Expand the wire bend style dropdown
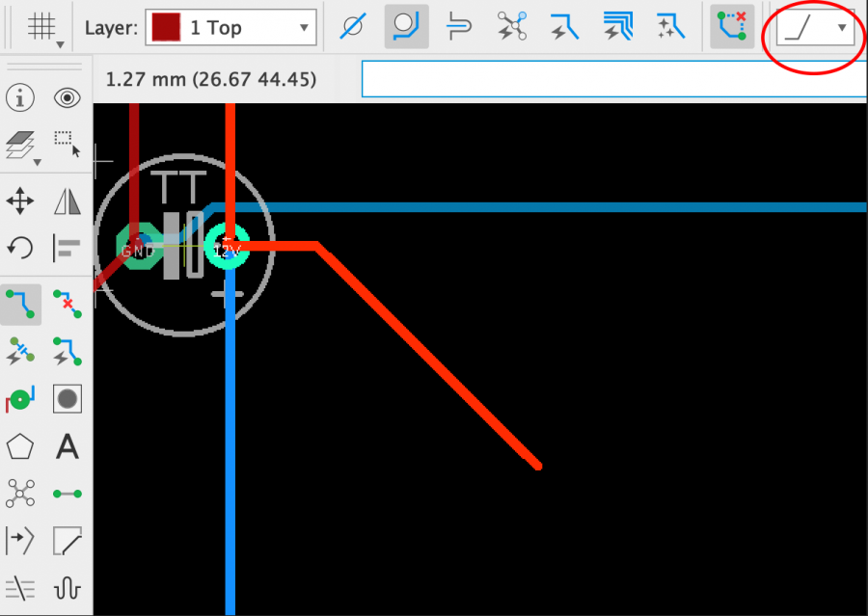The width and height of the screenshot is (868, 616). coord(815,28)
